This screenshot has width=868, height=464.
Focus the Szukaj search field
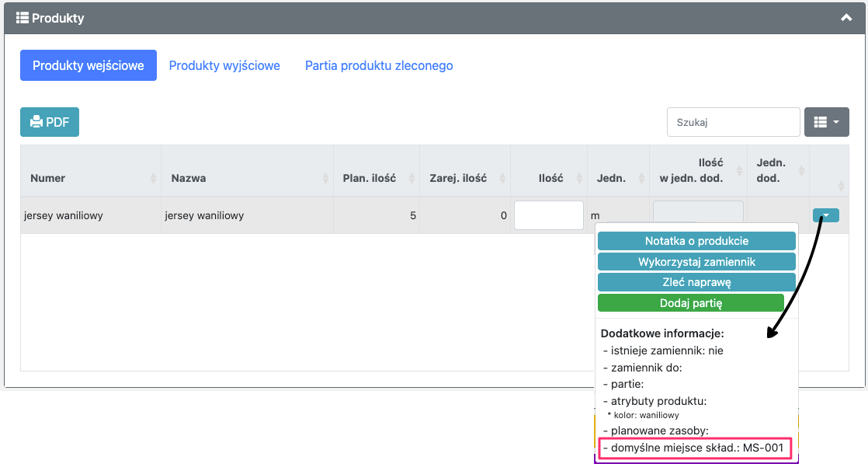click(x=734, y=122)
